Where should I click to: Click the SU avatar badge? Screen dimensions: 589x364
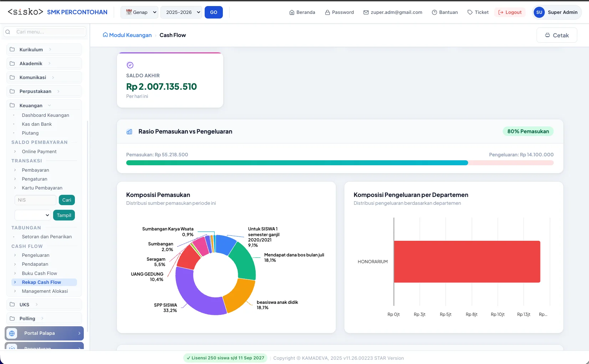[x=539, y=12]
